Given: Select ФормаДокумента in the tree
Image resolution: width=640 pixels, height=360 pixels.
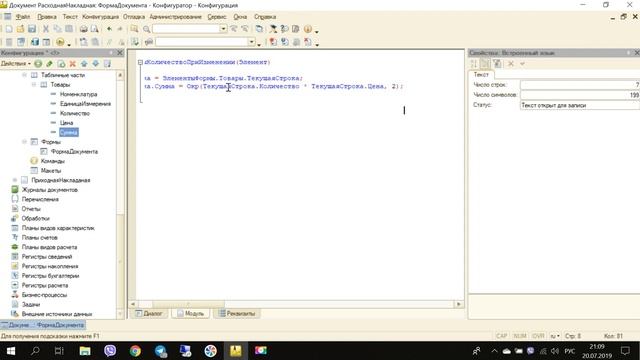Looking at the screenshot, I should (74, 151).
